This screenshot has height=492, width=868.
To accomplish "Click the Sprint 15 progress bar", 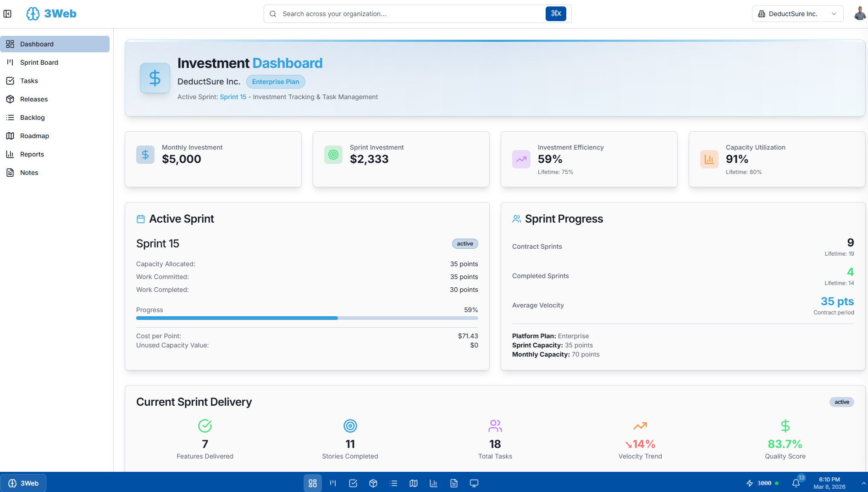I will click(307, 318).
